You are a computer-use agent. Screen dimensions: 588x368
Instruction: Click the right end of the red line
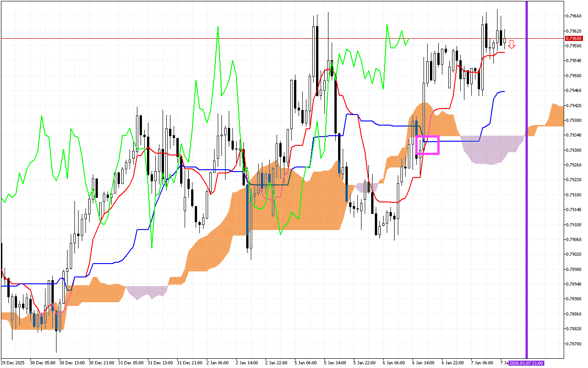pyautogui.click(x=504, y=52)
